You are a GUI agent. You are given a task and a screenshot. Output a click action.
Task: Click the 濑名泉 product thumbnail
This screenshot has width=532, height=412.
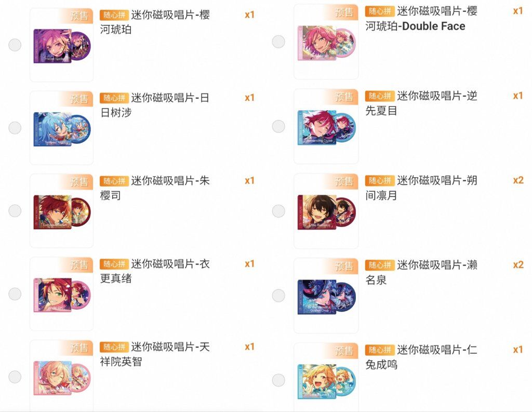coord(326,297)
